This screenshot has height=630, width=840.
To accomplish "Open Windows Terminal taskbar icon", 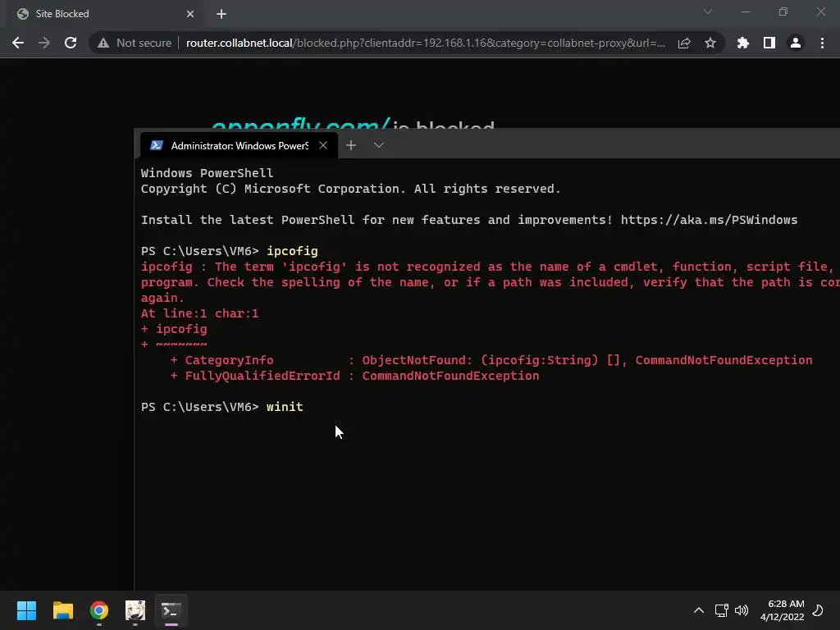I will (171, 610).
